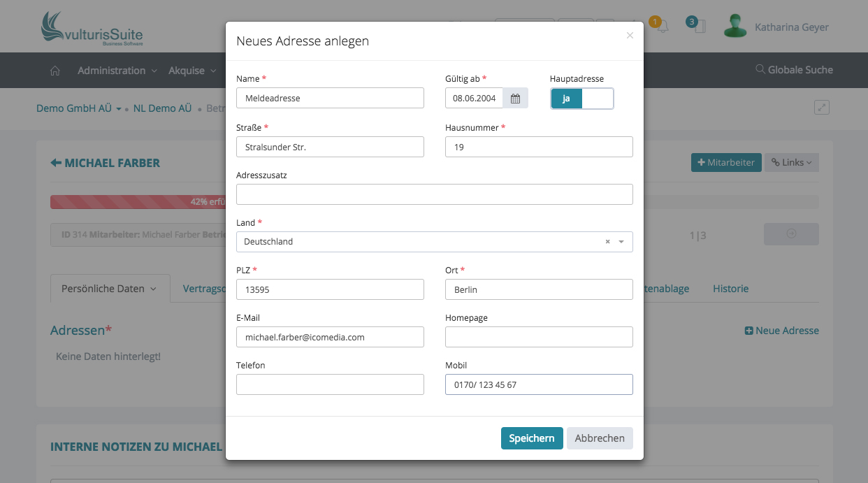The image size is (868, 483).
Task: Toggle the Hauptadresse switch
Action: coord(581,99)
